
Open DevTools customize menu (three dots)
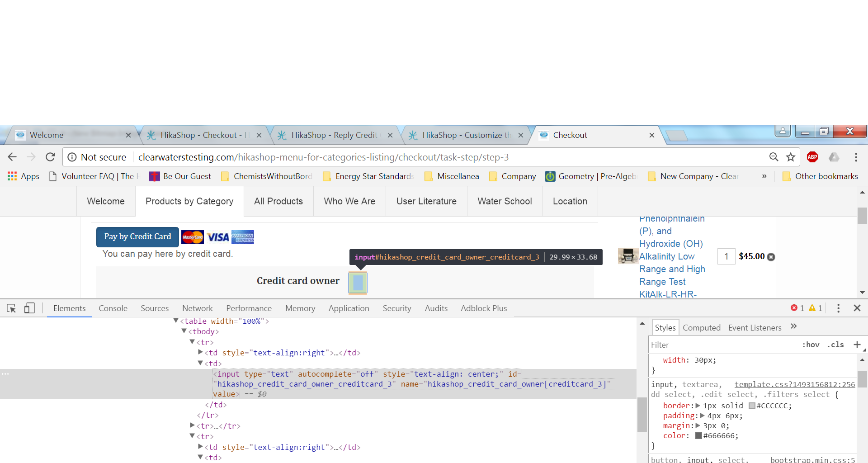(838, 308)
